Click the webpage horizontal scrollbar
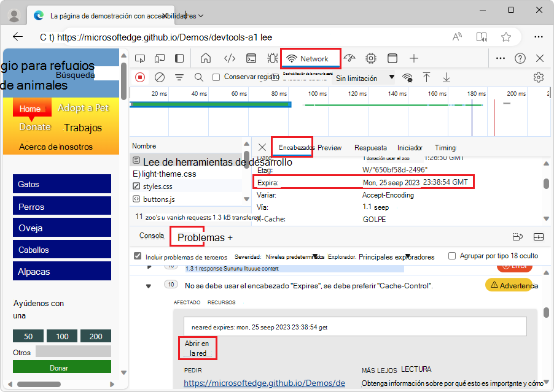Viewport: 554px width, 392px height. pos(39,384)
